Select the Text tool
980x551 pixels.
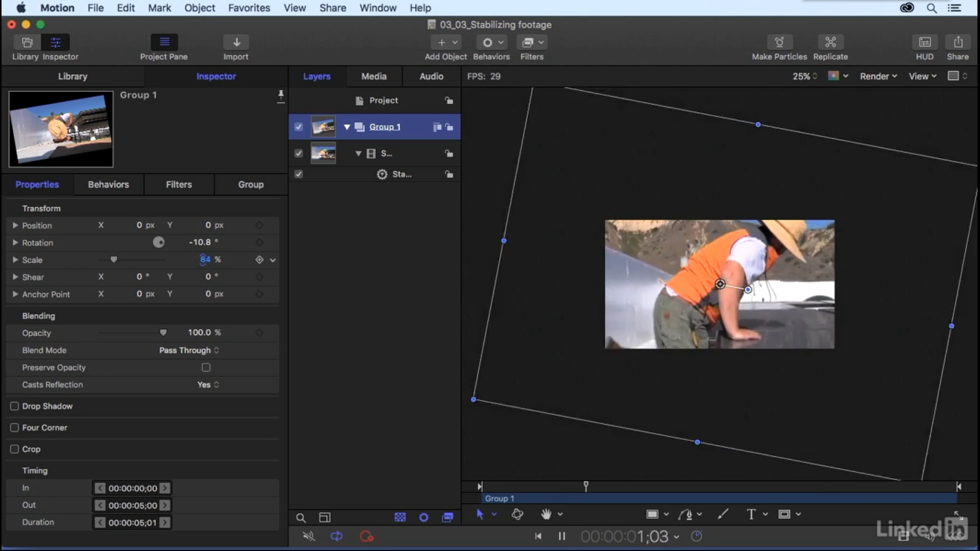click(751, 514)
